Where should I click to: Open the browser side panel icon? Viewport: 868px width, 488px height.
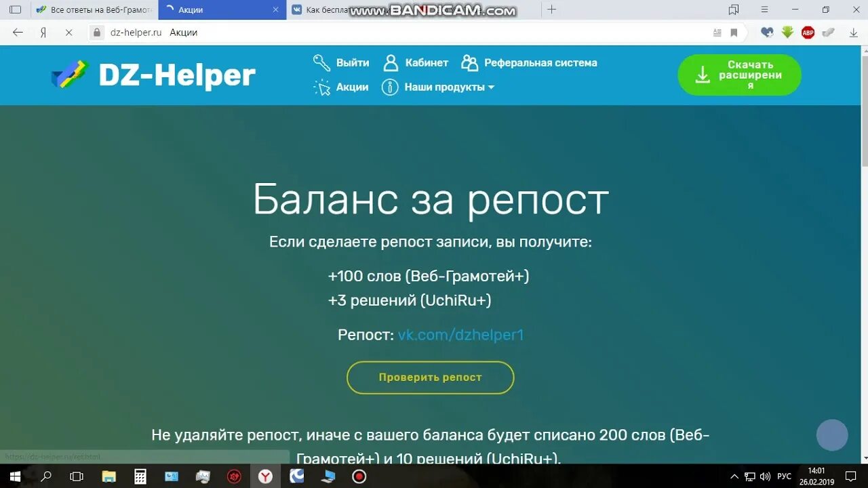pyautogui.click(x=15, y=9)
